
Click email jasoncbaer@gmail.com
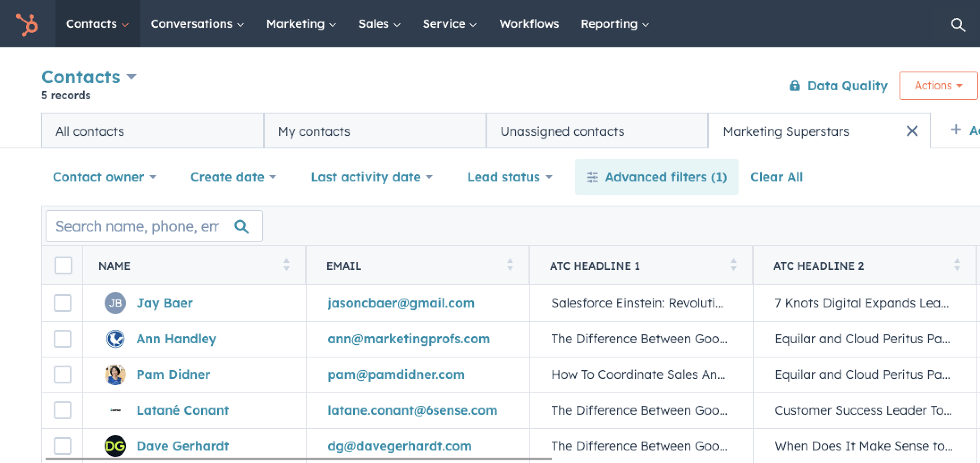401,303
